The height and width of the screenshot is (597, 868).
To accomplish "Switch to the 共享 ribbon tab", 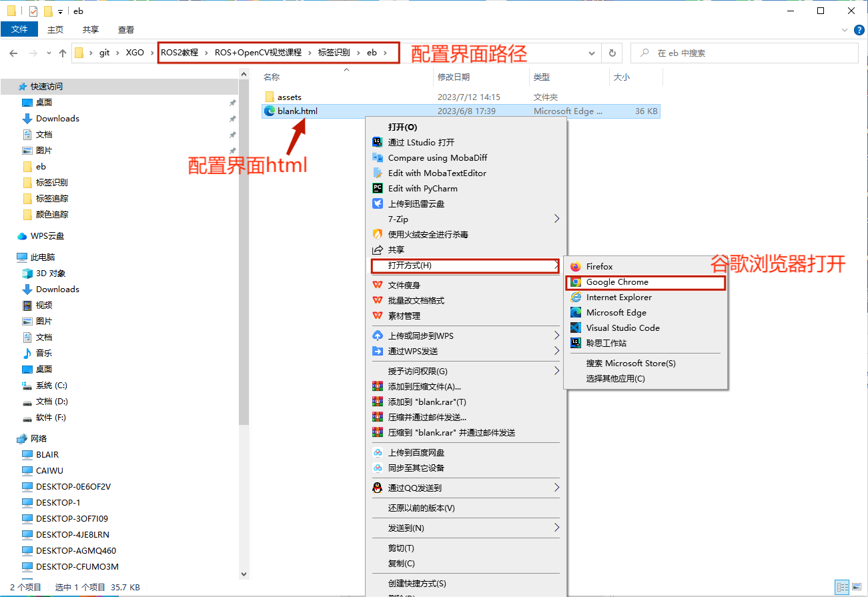I will [x=91, y=29].
